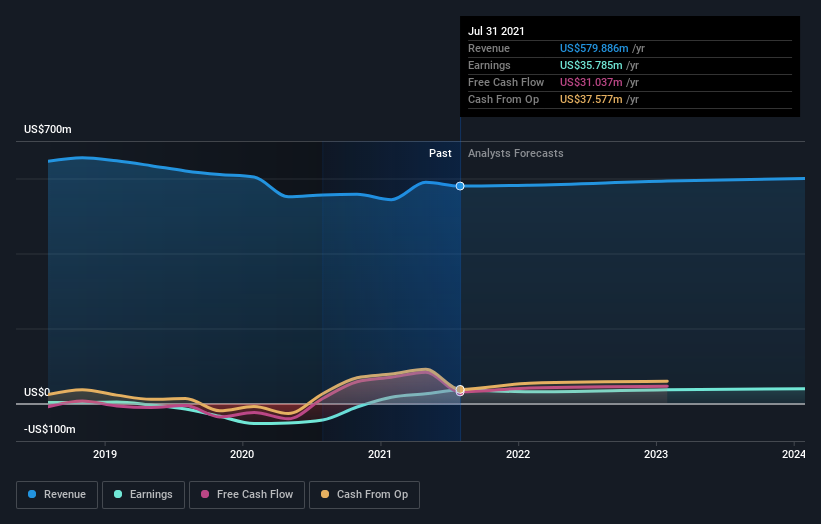Screen dimensions: 821x524
Task: Toggle the Revenue legend button
Action: (x=57, y=495)
